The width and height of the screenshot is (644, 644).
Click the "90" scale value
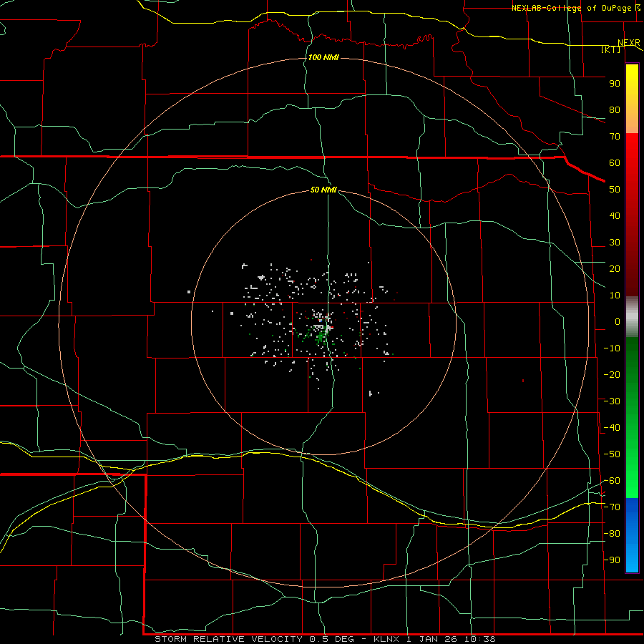(615, 84)
